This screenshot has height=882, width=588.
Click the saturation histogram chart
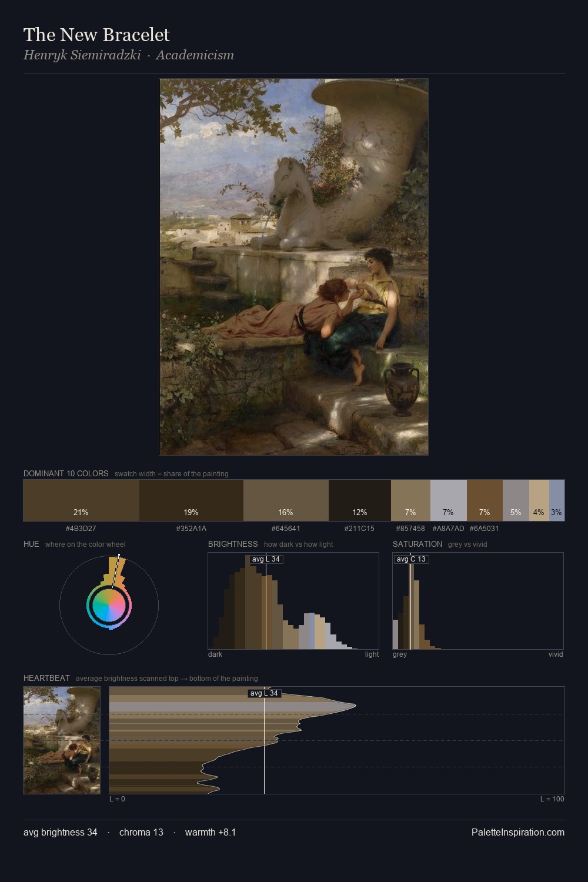[x=478, y=601]
